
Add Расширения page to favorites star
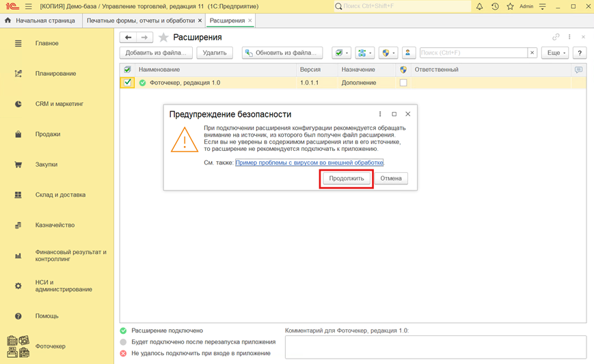pos(163,38)
